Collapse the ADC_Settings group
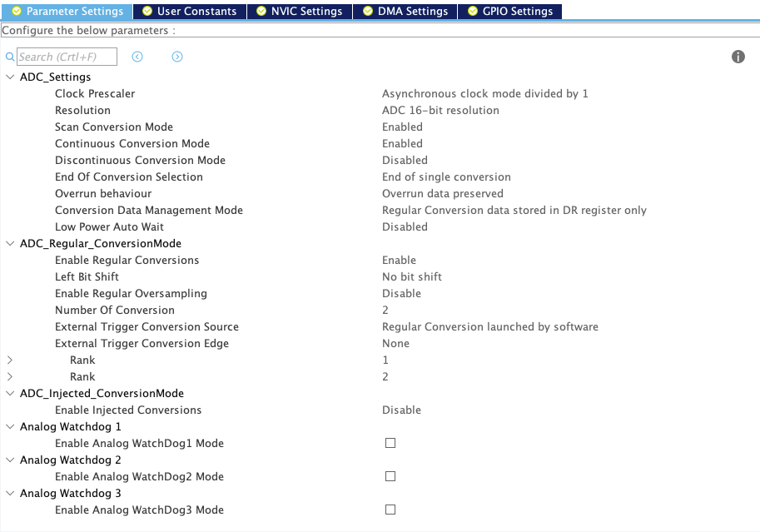 click(10, 77)
